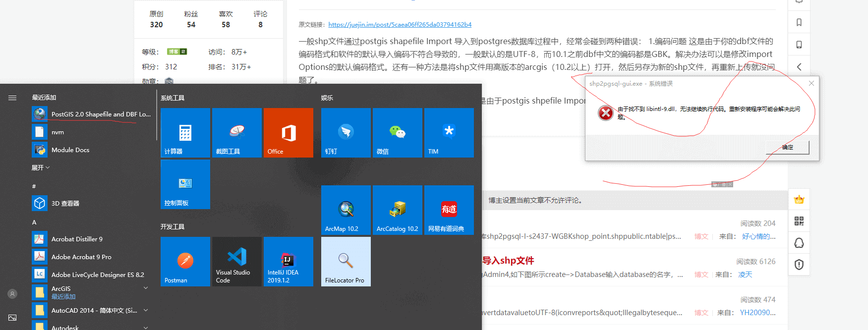The width and height of the screenshot is (868, 330).
Task: Launch the Youdao Dictionary (网易有道词典) tile
Action: pos(449,210)
